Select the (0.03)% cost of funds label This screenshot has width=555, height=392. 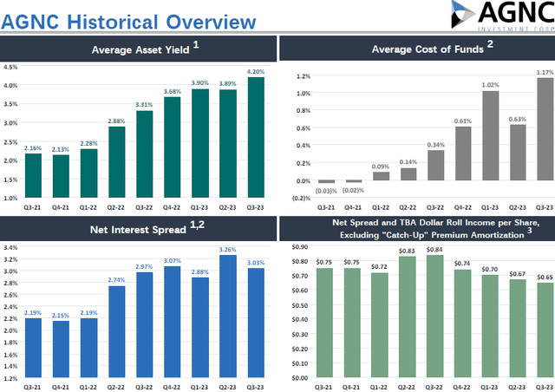[x=326, y=191]
